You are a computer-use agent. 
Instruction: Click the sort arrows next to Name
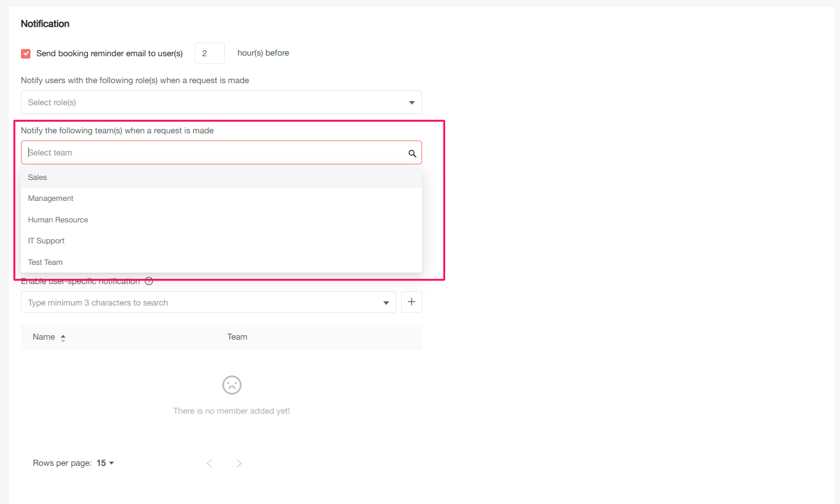pos(63,338)
